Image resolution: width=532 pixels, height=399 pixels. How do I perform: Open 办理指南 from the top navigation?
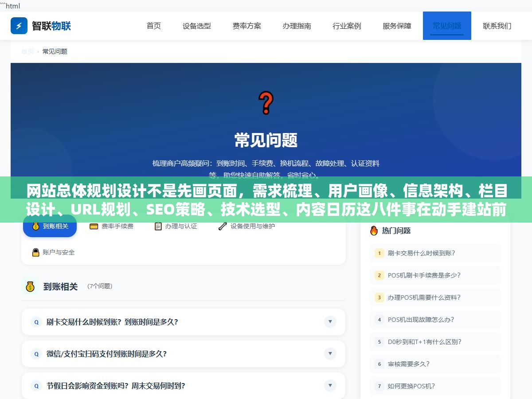(297, 26)
